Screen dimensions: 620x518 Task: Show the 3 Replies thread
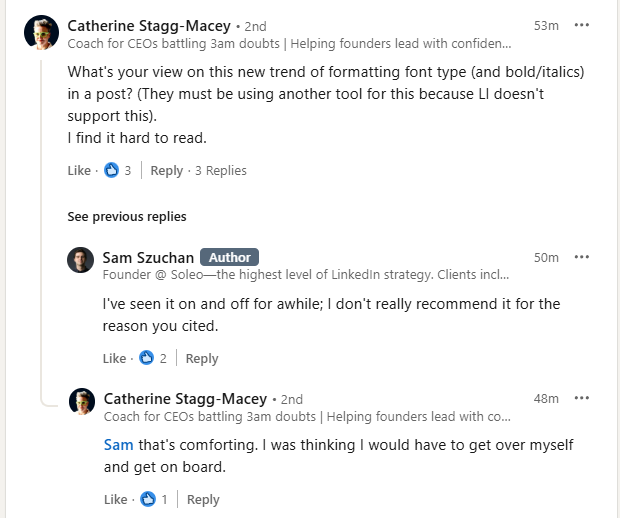click(220, 170)
